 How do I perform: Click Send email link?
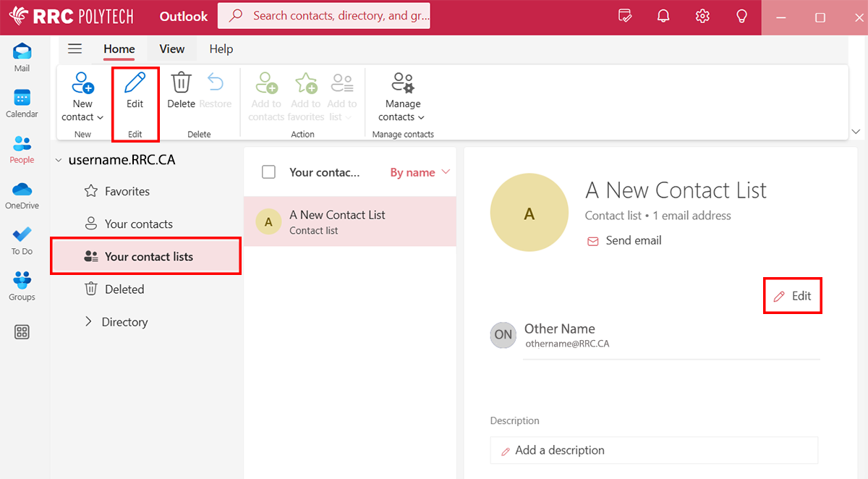pos(633,241)
